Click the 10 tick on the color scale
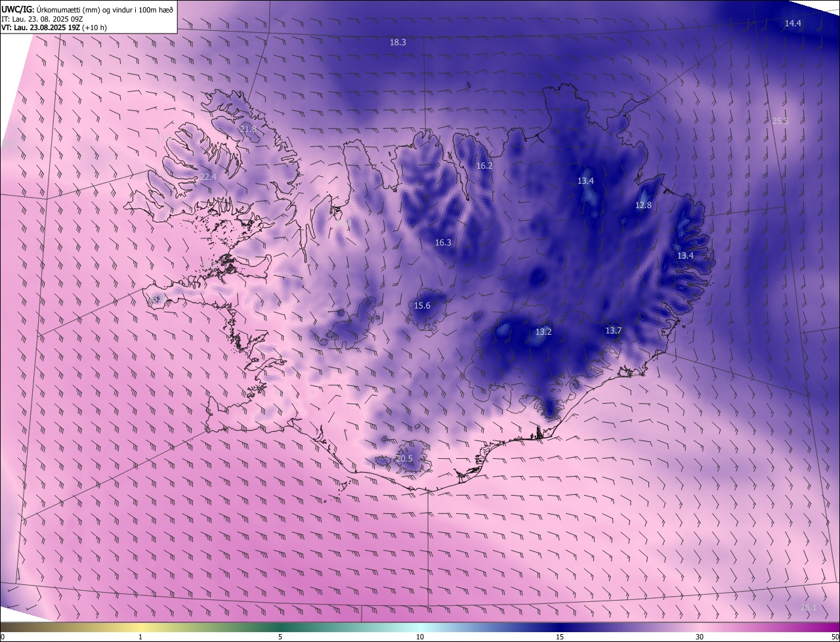 [x=420, y=637]
